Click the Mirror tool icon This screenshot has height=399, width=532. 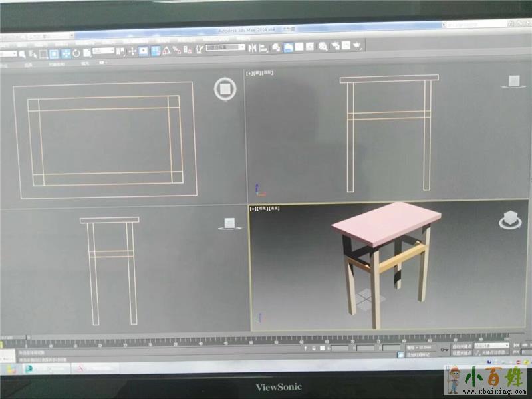pyautogui.click(x=252, y=47)
